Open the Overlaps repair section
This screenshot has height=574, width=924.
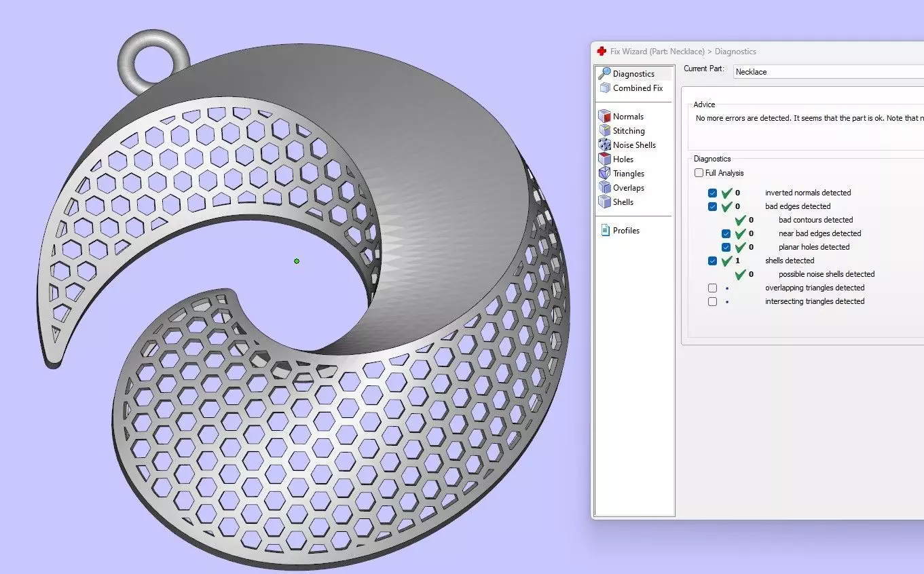point(621,187)
